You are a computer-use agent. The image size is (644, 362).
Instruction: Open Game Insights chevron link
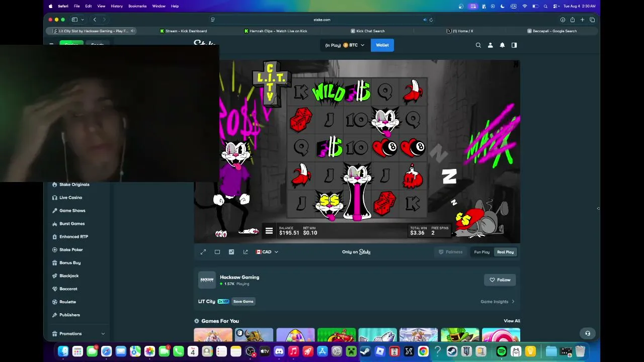point(498,302)
